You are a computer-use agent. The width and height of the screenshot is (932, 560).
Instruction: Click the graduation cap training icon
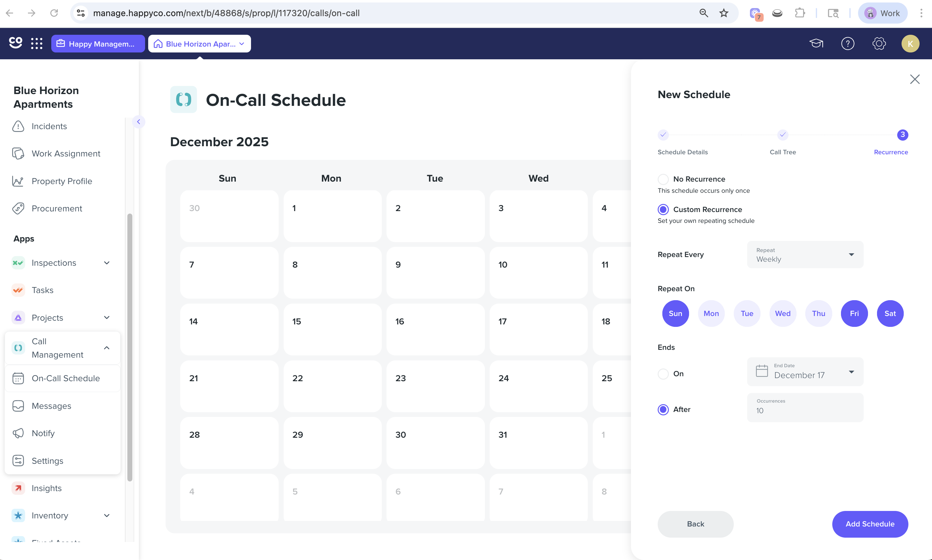[x=816, y=43]
